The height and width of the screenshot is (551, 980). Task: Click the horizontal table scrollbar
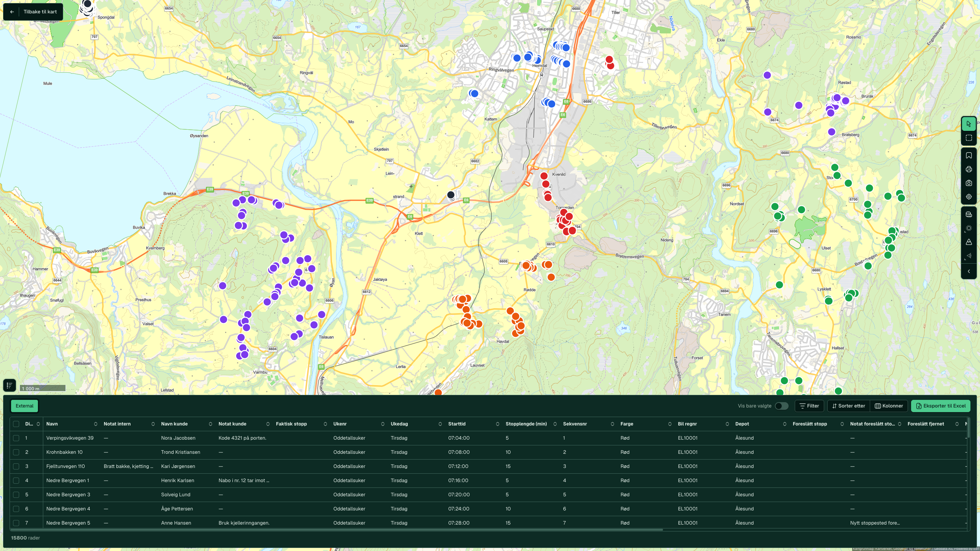(336, 530)
